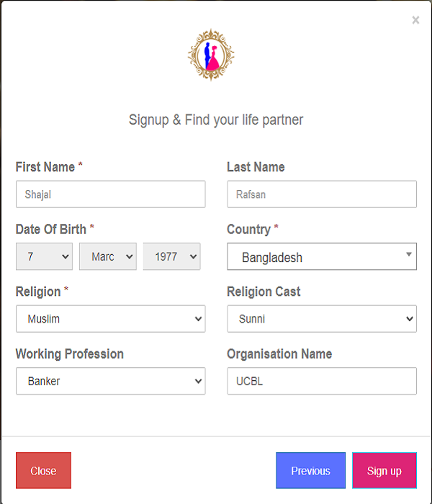Submit the form with Sign up
Screen dimensions: 432x504
click(384, 471)
